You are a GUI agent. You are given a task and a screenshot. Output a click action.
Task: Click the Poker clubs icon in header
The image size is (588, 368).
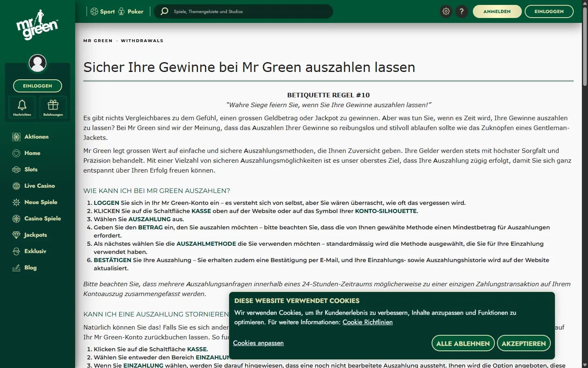pyautogui.click(x=121, y=11)
